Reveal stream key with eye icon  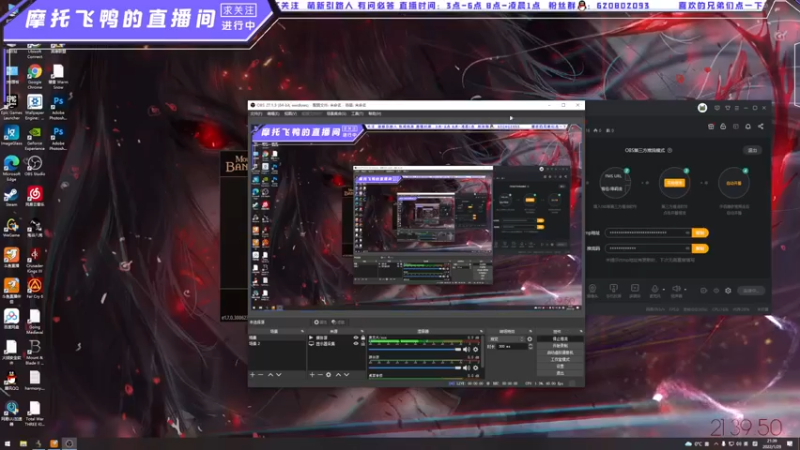[687, 248]
